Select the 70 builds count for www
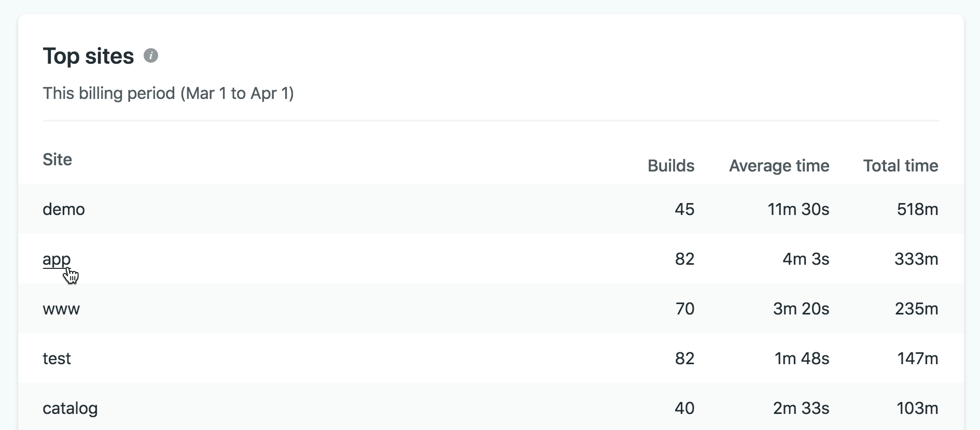Screen dimensions: 980x430 coord(684,309)
